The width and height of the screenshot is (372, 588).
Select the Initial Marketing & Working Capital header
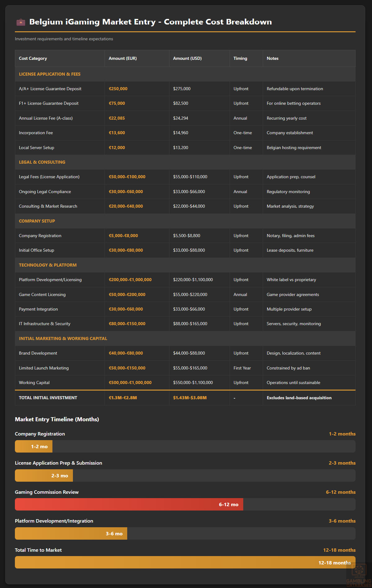click(x=63, y=338)
